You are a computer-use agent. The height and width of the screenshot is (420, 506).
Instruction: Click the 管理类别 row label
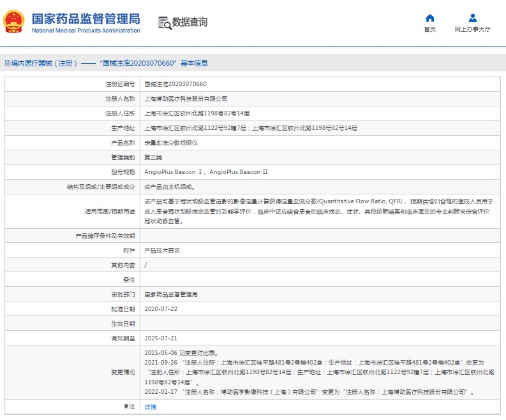[123, 157]
